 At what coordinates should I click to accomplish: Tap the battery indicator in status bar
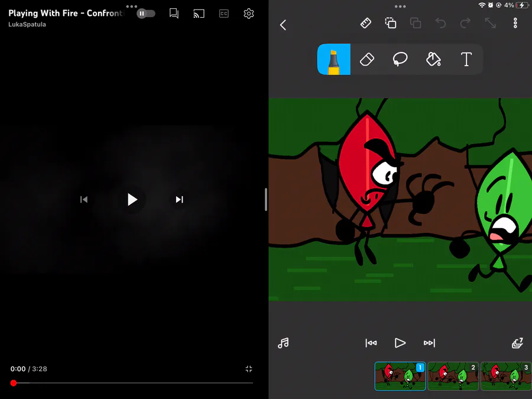[521, 5]
